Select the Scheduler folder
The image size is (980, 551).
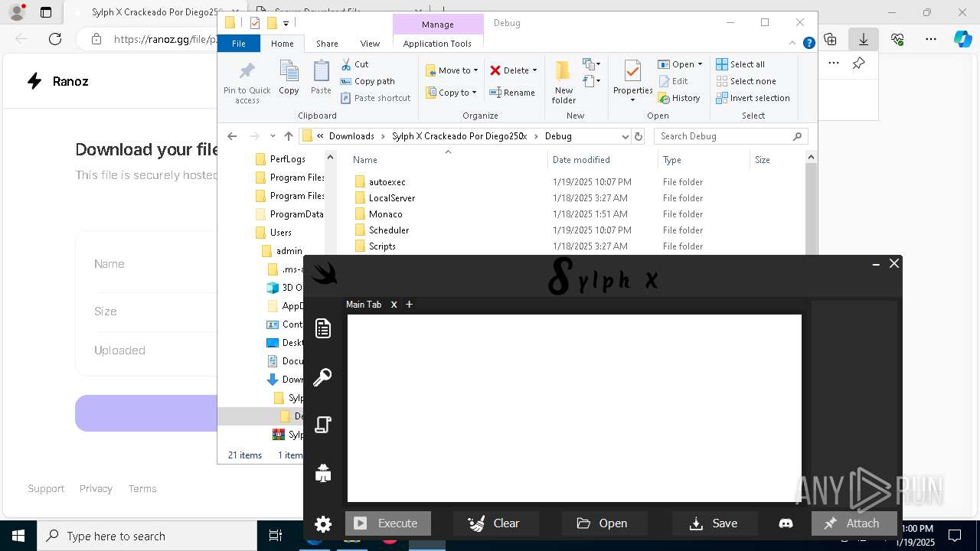point(388,230)
